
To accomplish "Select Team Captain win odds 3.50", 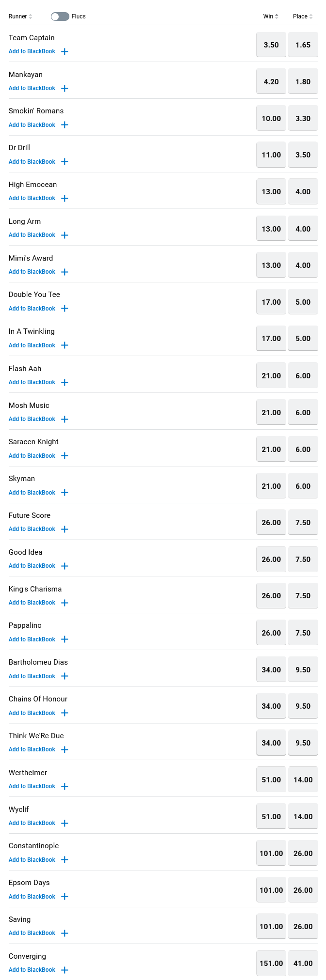I will point(271,45).
